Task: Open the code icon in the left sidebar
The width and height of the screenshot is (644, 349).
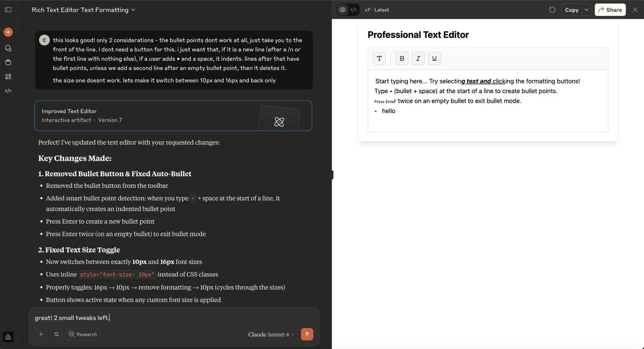Action: 8,91
